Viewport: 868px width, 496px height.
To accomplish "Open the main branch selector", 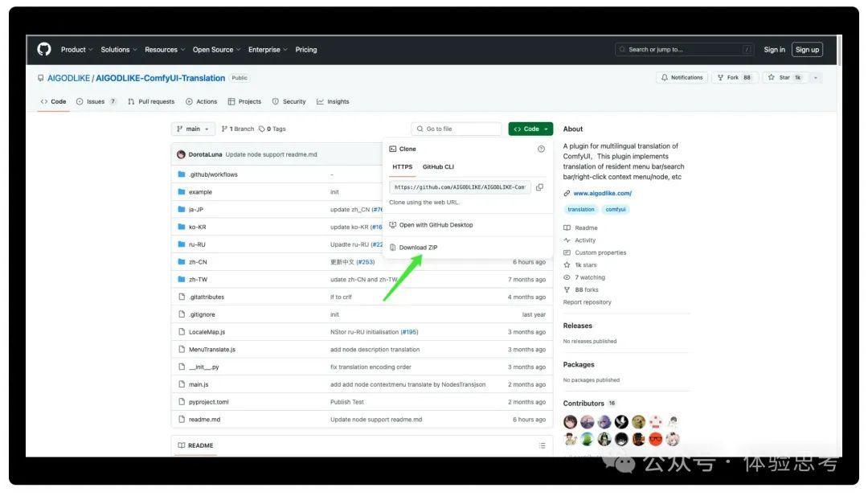I will click(x=193, y=129).
